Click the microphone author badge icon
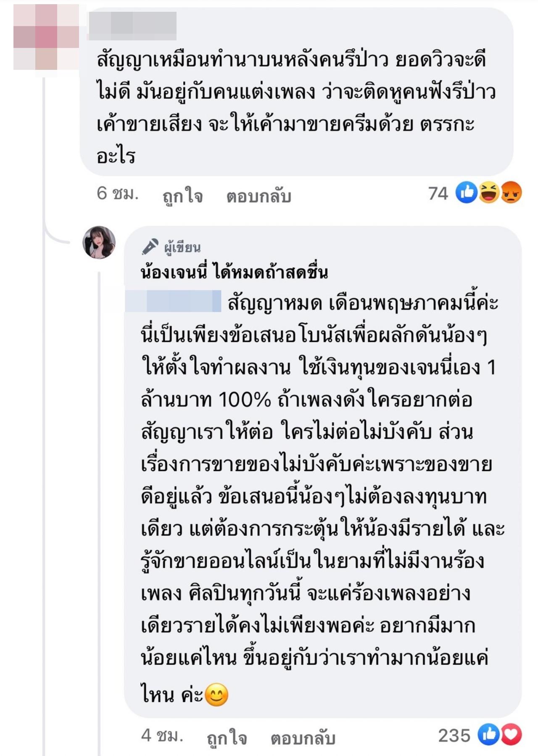Screen dimensions: 538x756 (150, 247)
